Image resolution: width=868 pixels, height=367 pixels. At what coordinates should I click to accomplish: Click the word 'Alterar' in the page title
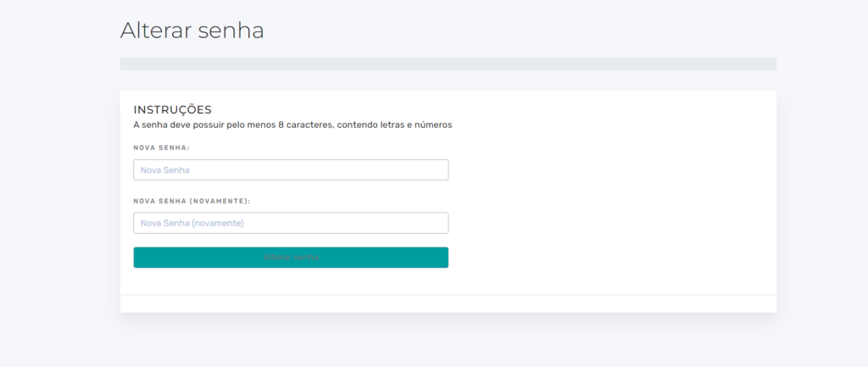tap(157, 31)
